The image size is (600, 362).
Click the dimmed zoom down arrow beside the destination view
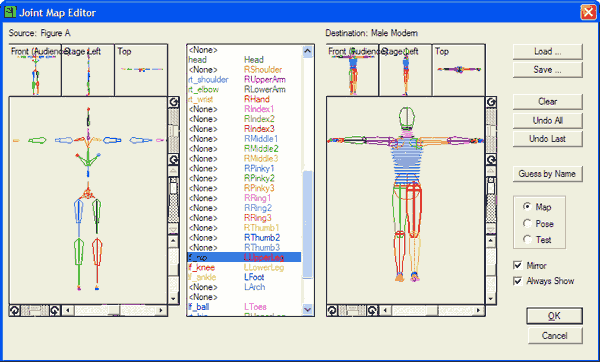[x=491, y=229]
